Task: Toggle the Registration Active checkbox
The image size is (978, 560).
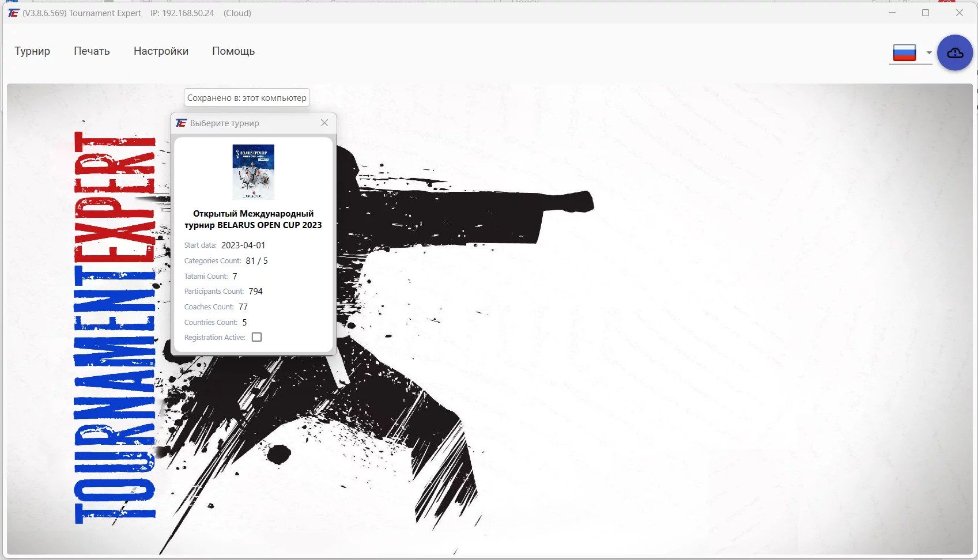Action: pyautogui.click(x=257, y=337)
